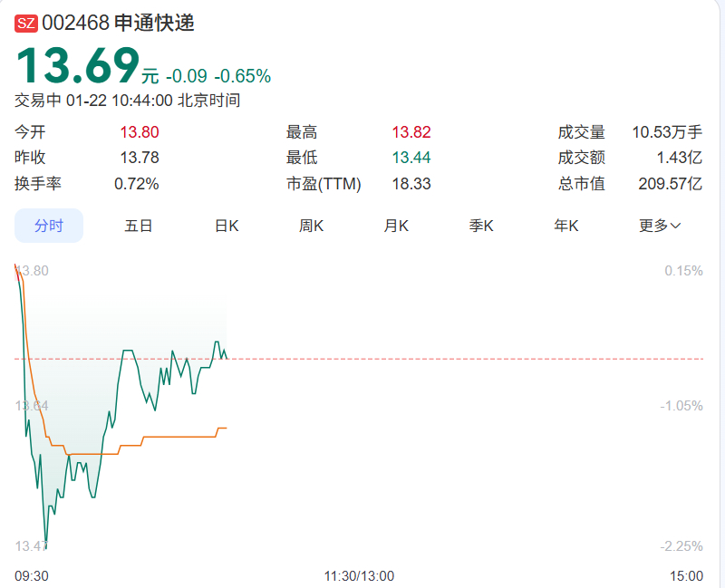Click the 最高 value 13.82

[x=411, y=132]
